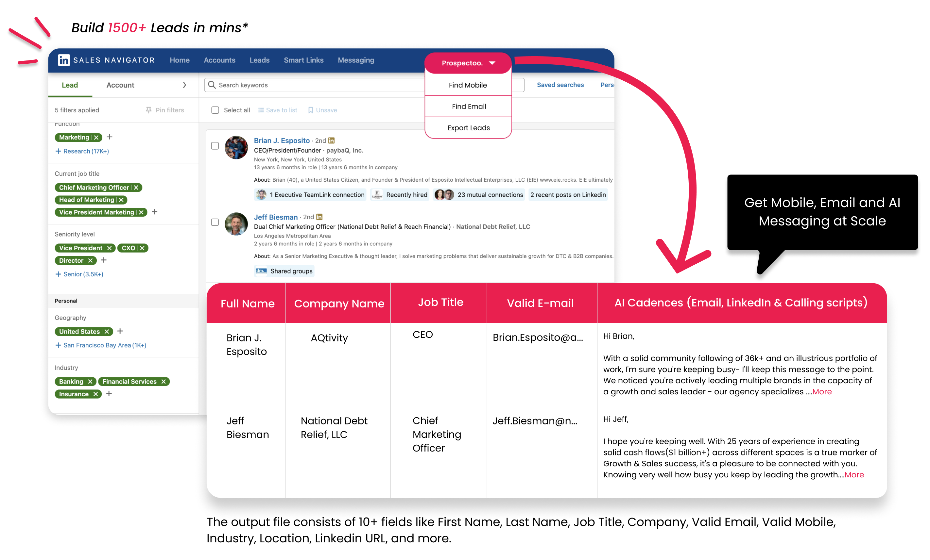Remove Head of Marketing filter chip

121,200
